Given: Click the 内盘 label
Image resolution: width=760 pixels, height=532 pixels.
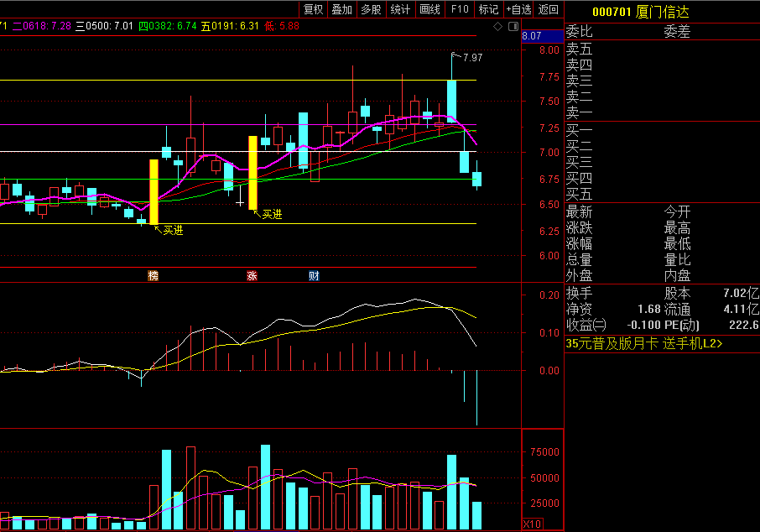Looking at the screenshot, I should point(677,275).
